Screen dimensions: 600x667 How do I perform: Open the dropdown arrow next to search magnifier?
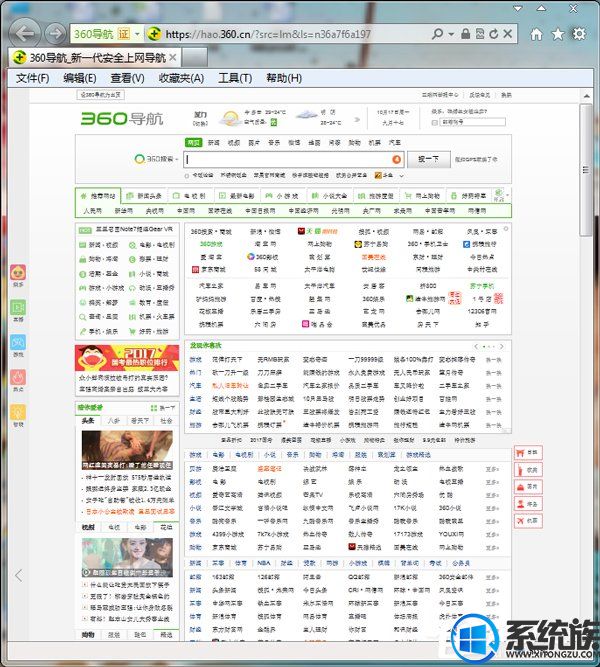[451, 34]
